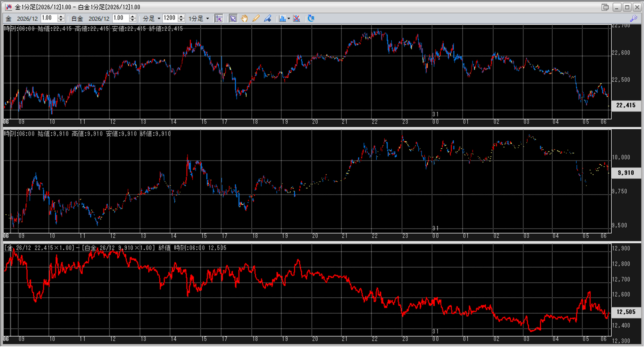
Task: Decrease the 白金 multiplier stepper down arrow
Action: click(133, 21)
